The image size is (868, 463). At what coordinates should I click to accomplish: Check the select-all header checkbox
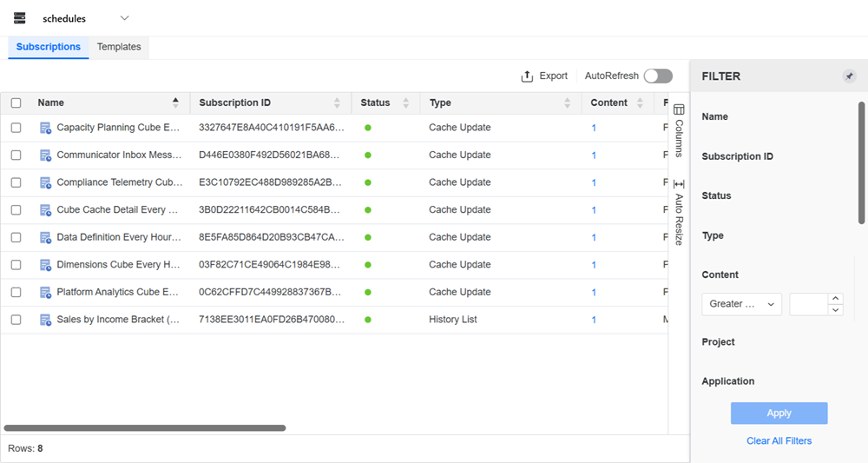point(16,103)
